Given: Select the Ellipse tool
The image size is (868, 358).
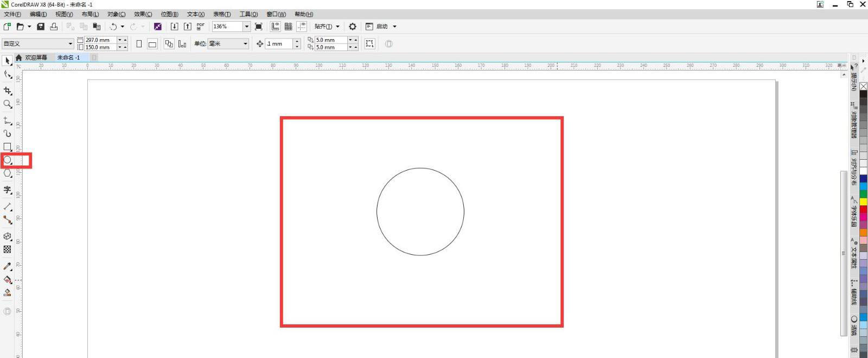Looking at the screenshot, I should click(x=8, y=160).
